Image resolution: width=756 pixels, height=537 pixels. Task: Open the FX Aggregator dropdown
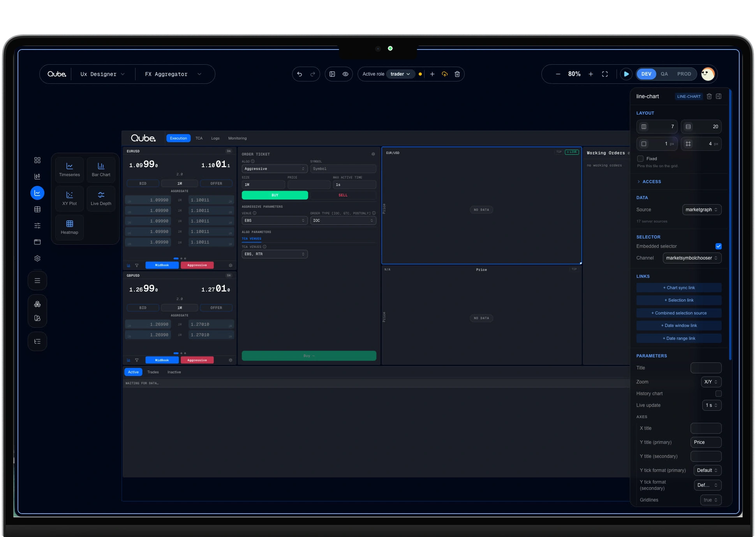click(x=173, y=74)
